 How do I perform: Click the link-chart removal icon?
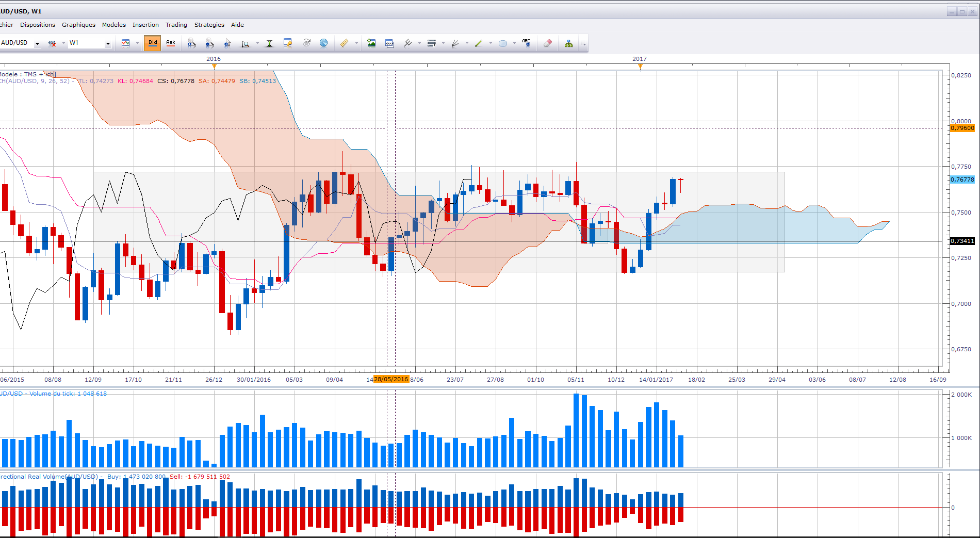pyautogui.click(x=52, y=43)
